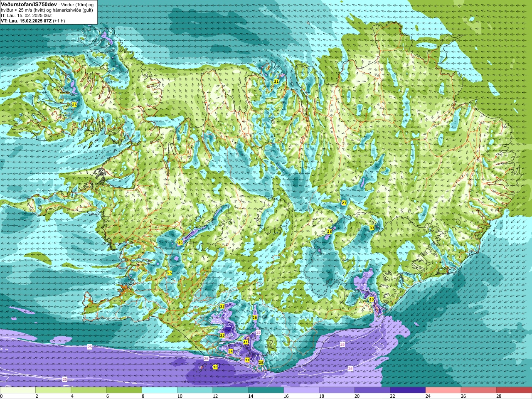532x399 pixels.
Task: Click the legend scale label '2'
Action: click(x=37, y=396)
